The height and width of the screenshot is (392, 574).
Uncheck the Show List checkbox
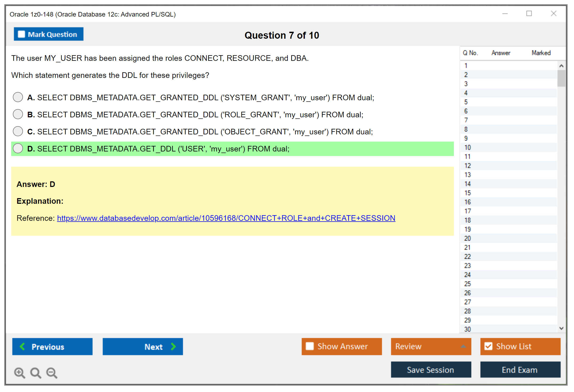(x=488, y=346)
